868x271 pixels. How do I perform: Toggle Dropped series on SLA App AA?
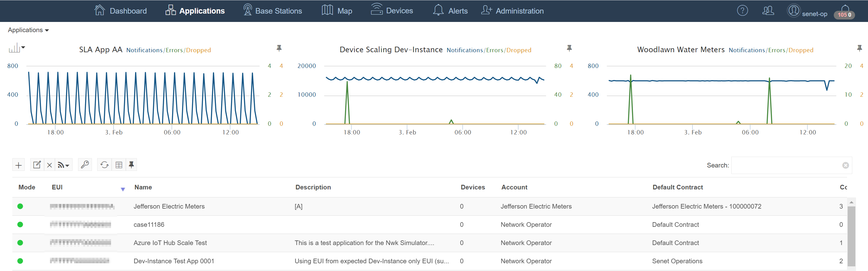198,50
